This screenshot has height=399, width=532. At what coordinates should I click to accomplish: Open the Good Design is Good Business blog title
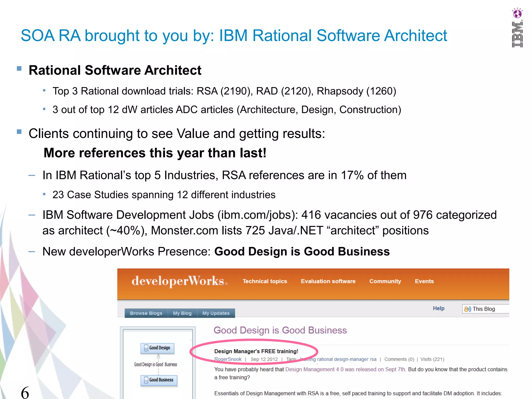(280, 330)
